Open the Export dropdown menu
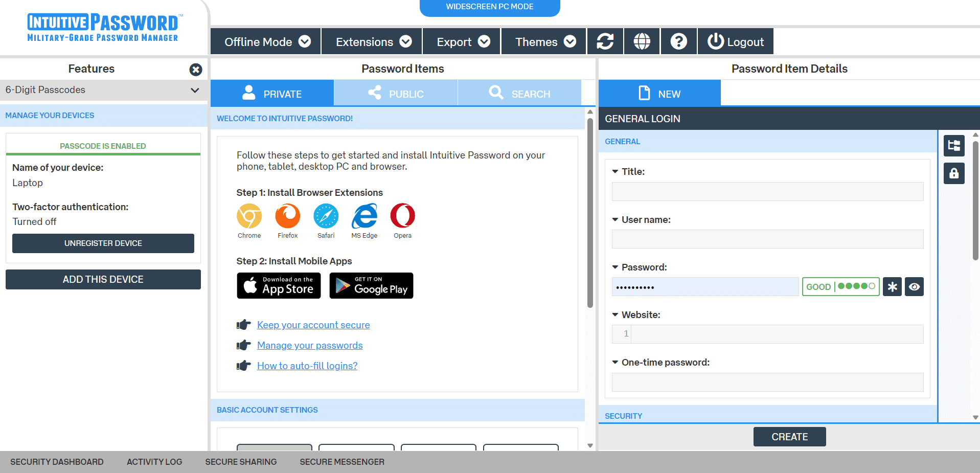The height and width of the screenshot is (473, 980). [462, 41]
